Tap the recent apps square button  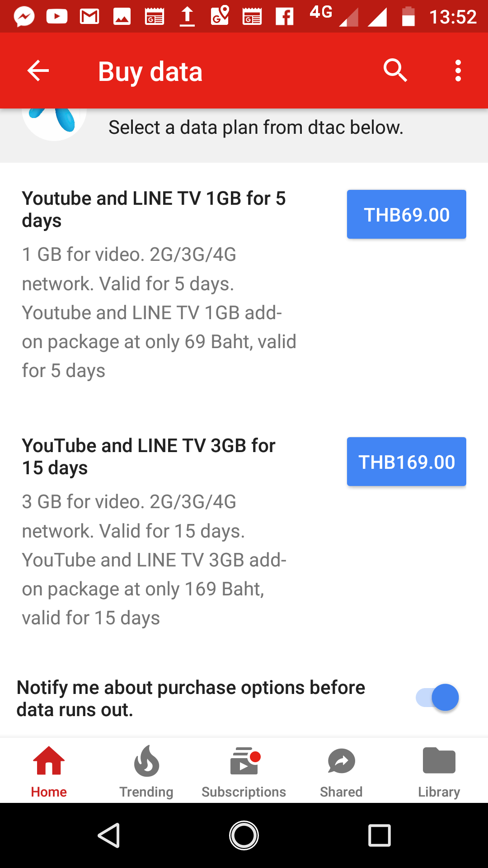click(x=379, y=835)
